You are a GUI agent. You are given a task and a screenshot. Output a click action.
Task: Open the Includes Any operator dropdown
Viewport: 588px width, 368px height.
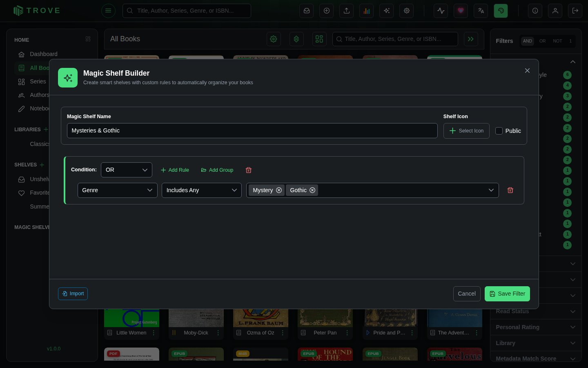[x=202, y=190]
